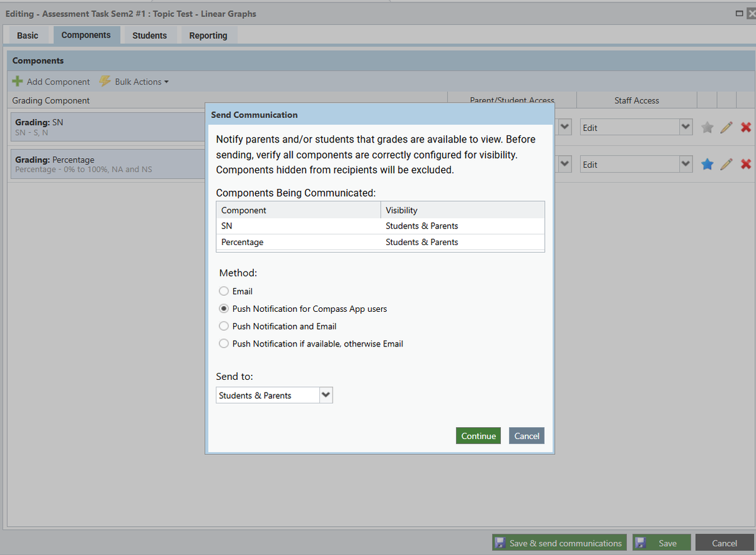The image size is (756, 555).
Task: Delete SN component with red X
Action: pyautogui.click(x=746, y=128)
